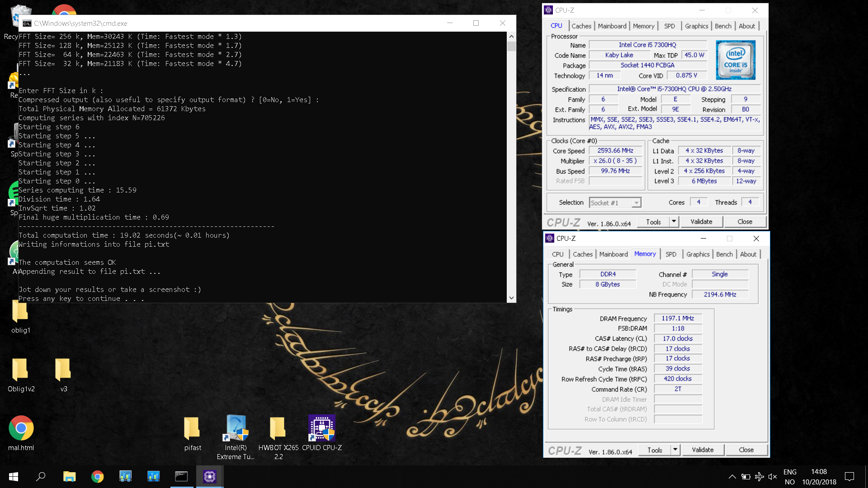This screenshot has height=488, width=868.
Task: Open Caches tab in upper CPU-Z window
Action: [581, 26]
